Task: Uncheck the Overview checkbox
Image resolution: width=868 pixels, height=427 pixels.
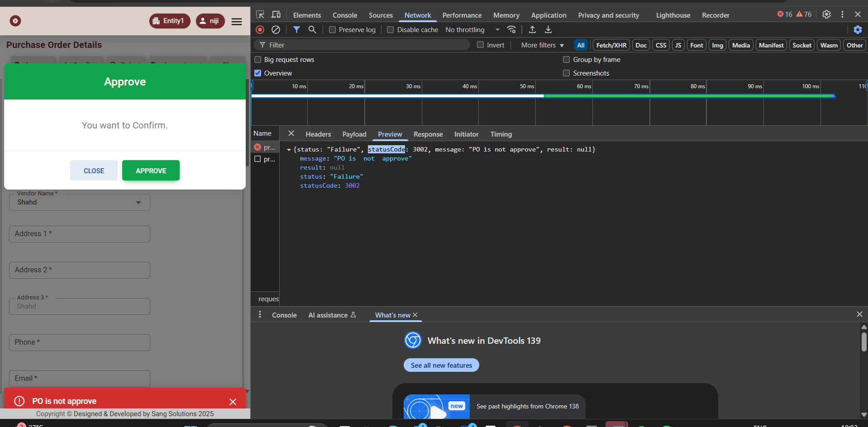Action: [258, 73]
